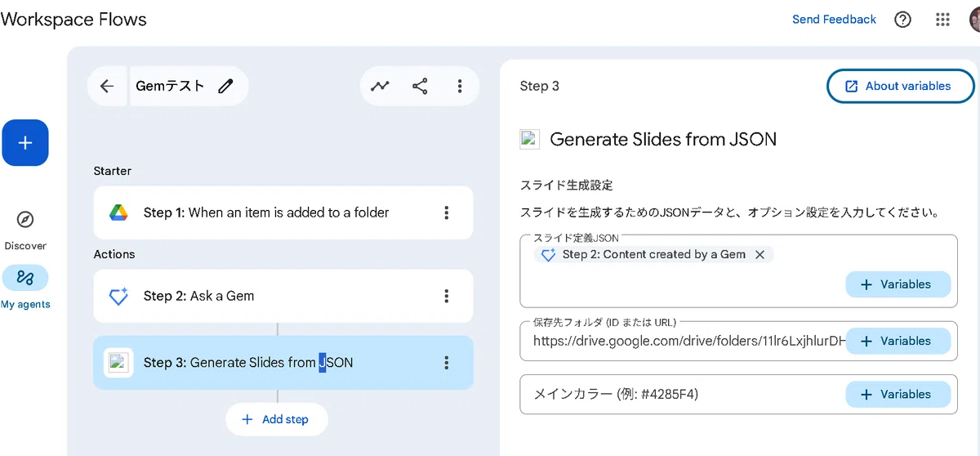Add Variables to 保存先フォルダ field
Viewport: 980px width, 456px height.
tap(898, 341)
